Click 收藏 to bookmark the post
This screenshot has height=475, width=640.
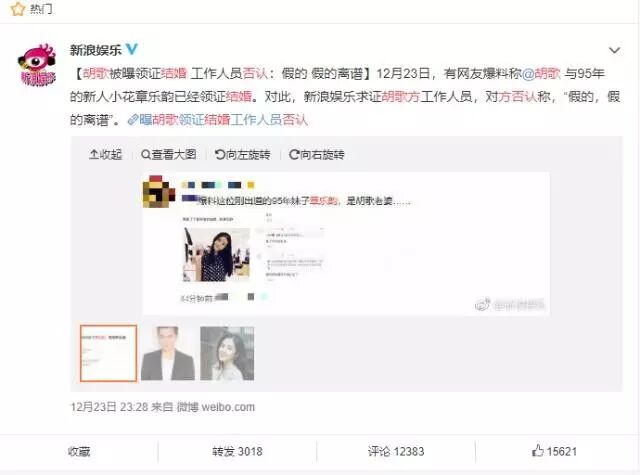[x=79, y=452]
